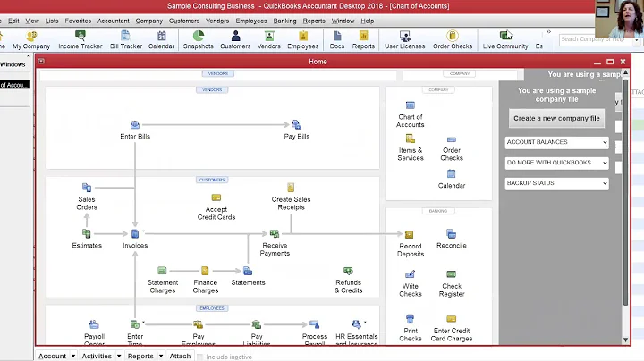Viewport: 644px width, 361px height.
Task: Open Snapshots from the icon bar
Action: click(x=199, y=40)
